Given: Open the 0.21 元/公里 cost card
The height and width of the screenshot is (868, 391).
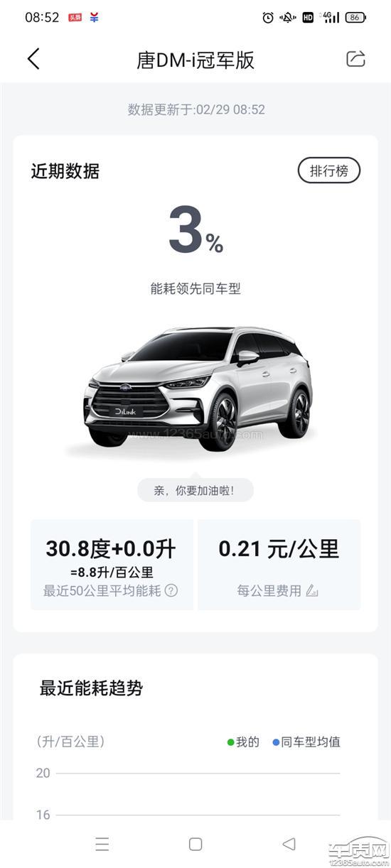Looking at the screenshot, I should click(279, 565).
